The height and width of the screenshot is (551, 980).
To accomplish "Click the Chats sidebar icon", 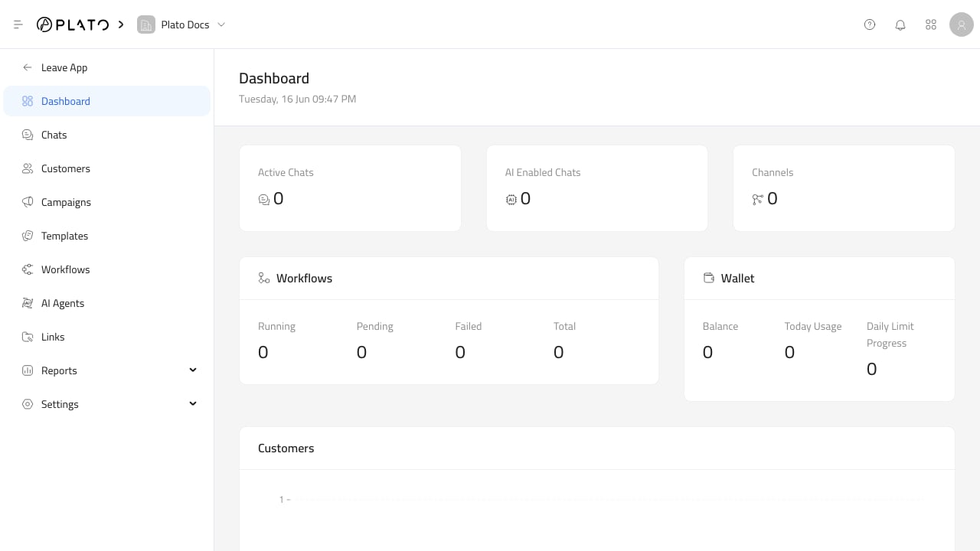I will pyautogui.click(x=28, y=135).
